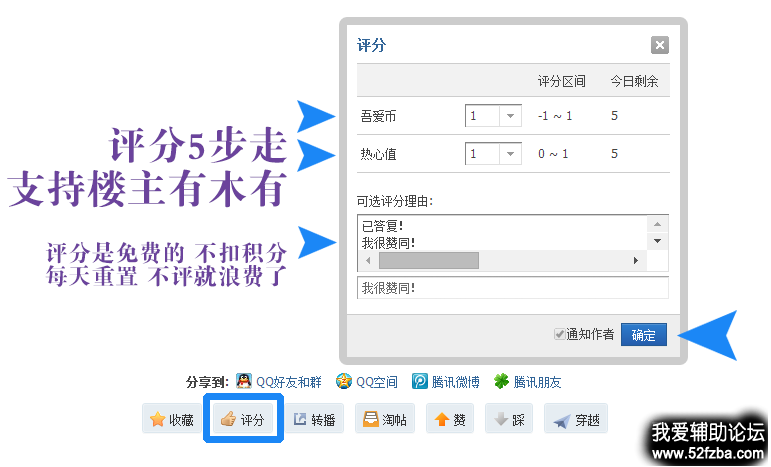Viewport: 771px width, 467px height.
Task: Click the 评分区间 column header
Action: point(562,81)
